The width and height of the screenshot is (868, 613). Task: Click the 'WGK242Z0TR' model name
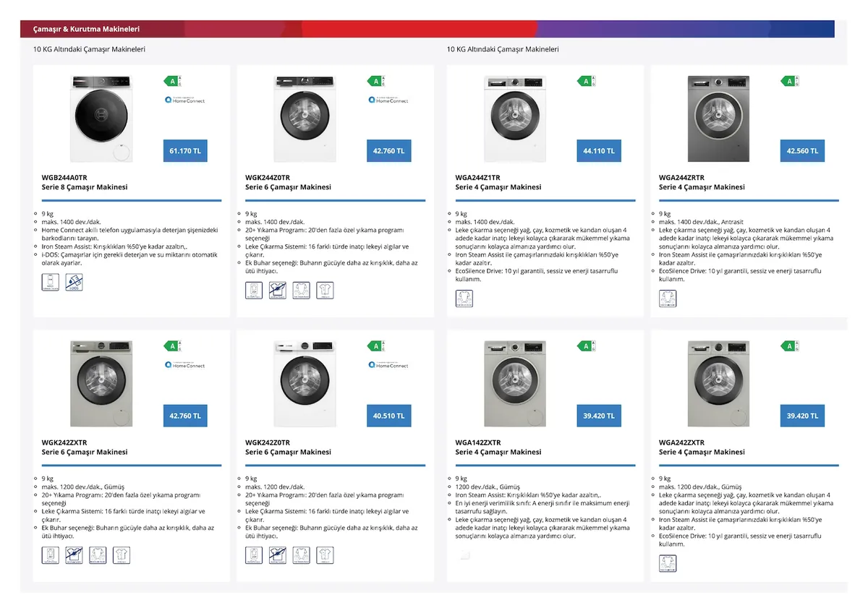coord(268,442)
